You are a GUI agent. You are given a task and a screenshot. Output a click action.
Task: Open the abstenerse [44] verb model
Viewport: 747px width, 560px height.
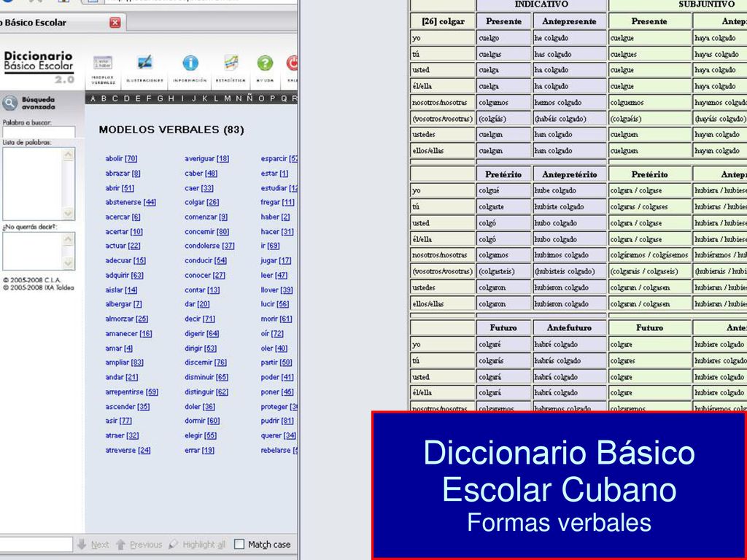(131, 203)
